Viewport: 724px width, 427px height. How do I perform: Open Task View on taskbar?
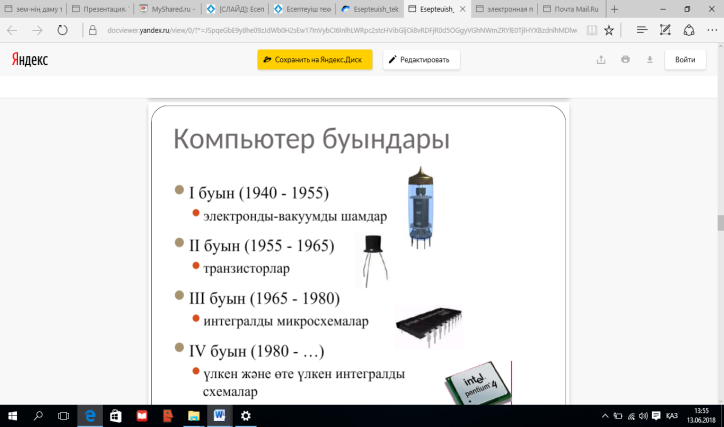tap(63, 416)
